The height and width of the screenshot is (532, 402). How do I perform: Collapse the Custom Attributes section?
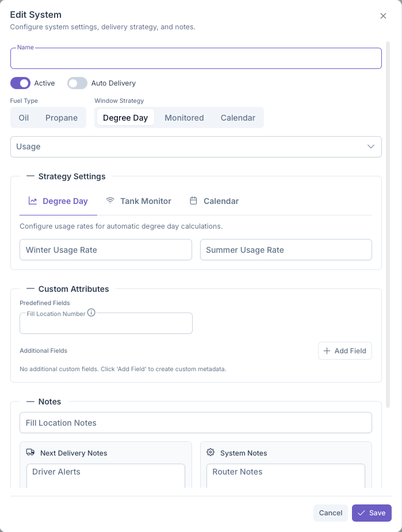point(30,289)
